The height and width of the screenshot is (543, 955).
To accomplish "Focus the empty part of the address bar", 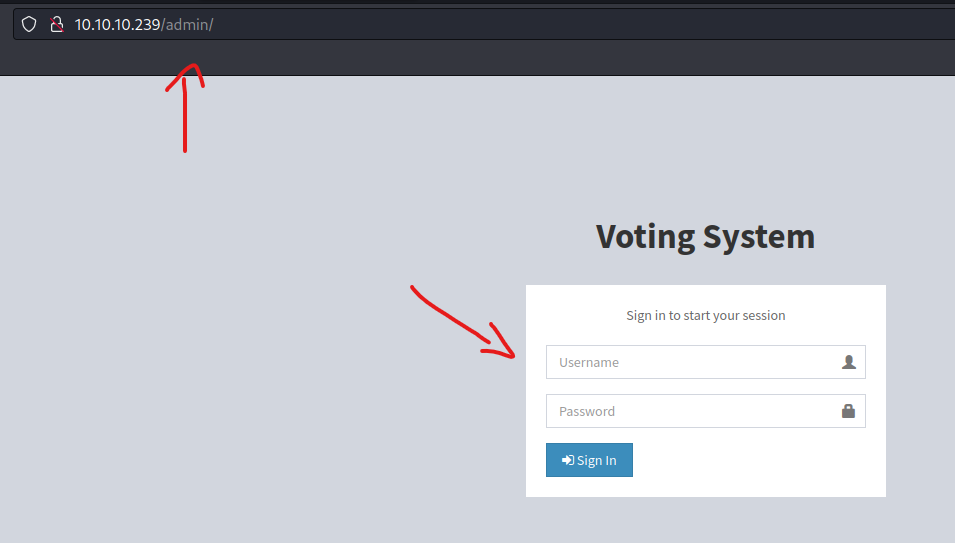I will tap(579, 24).
